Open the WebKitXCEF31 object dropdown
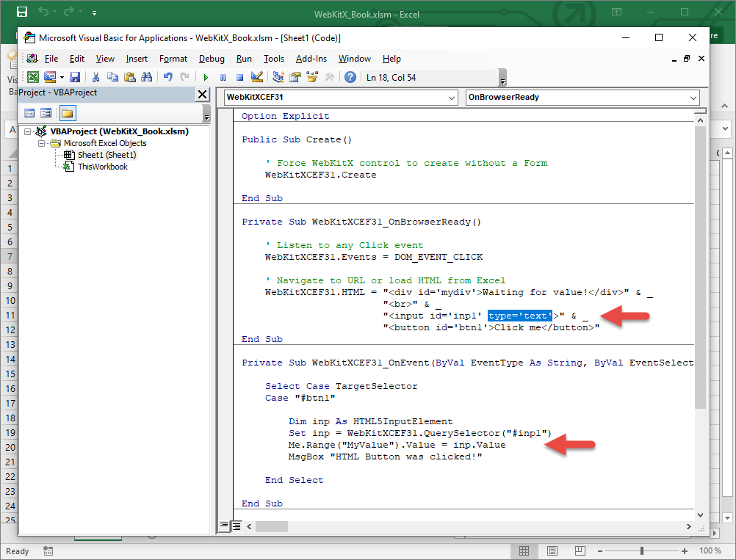Viewport: 736px width, 560px height. click(x=452, y=98)
